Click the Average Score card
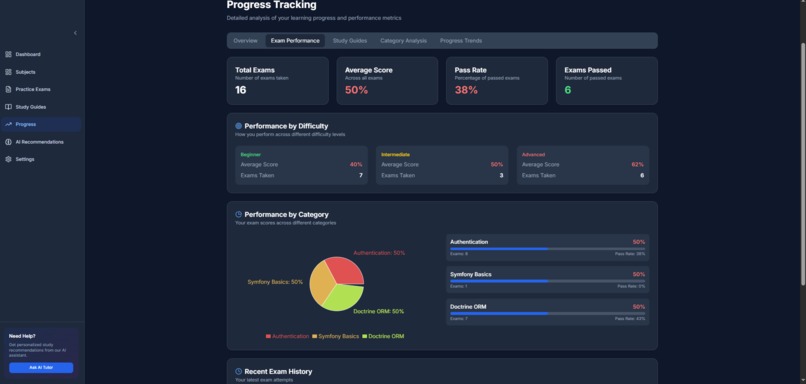Image resolution: width=806 pixels, height=384 pixels. point(388,81)
